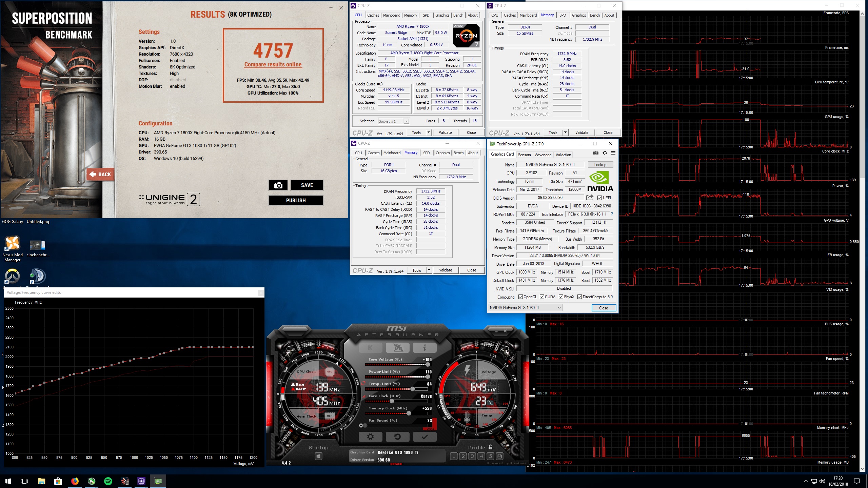Viewport: 868px width, 488px height.
Task: Open the GPU-Z hamburger menu
Action: (x=613, y=153)
